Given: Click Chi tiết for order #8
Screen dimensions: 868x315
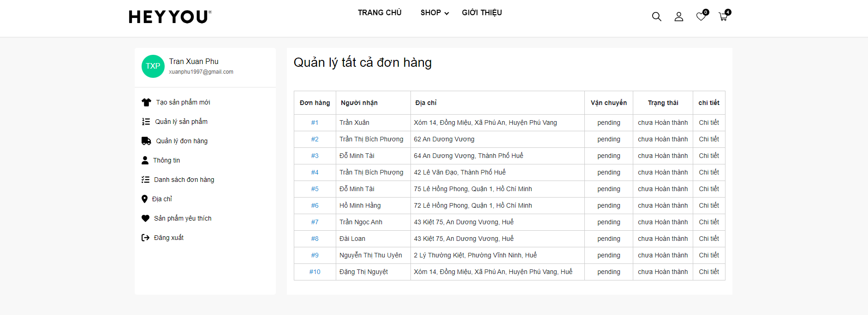Looking at the screenshot, I should coord(709,239).
